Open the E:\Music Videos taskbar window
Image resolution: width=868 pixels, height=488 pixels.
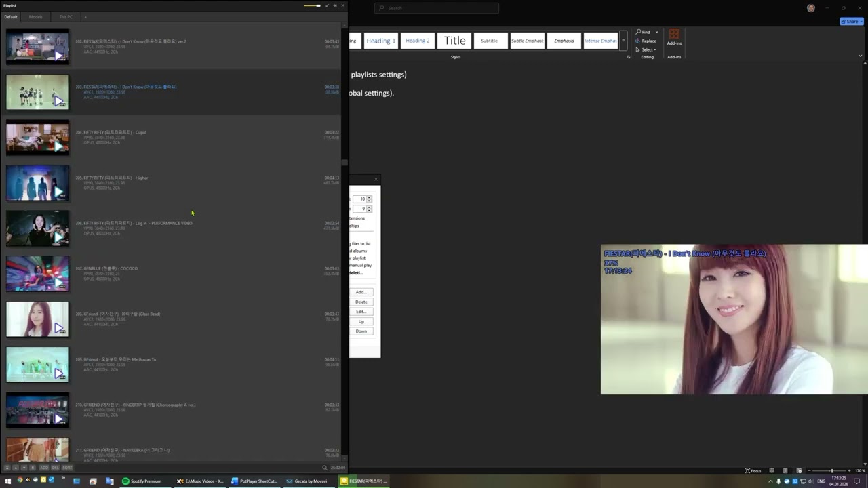point(200,481)
